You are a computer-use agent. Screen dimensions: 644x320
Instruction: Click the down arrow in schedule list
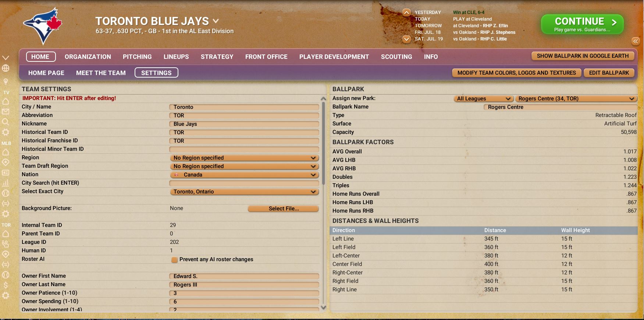point(406,39)
